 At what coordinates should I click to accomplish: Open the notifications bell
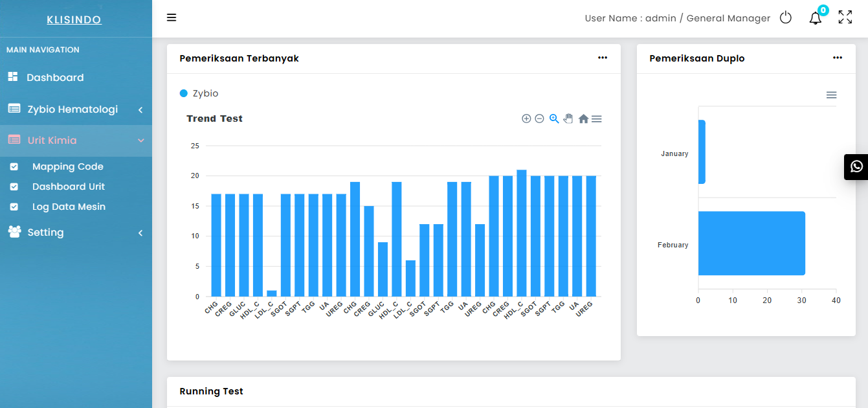pyautogui.click(x=816, y=18)
